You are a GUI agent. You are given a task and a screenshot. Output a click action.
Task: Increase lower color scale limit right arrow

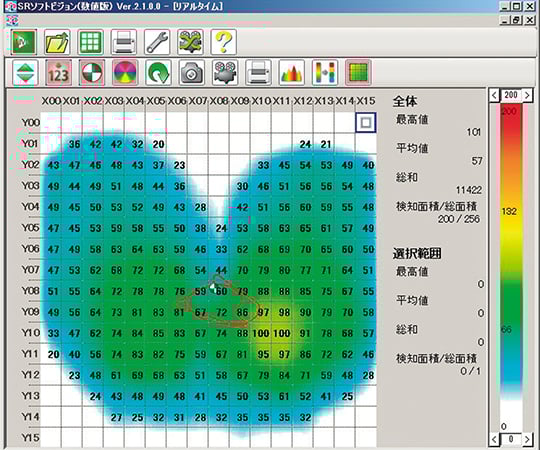click(x=527, y=439)
